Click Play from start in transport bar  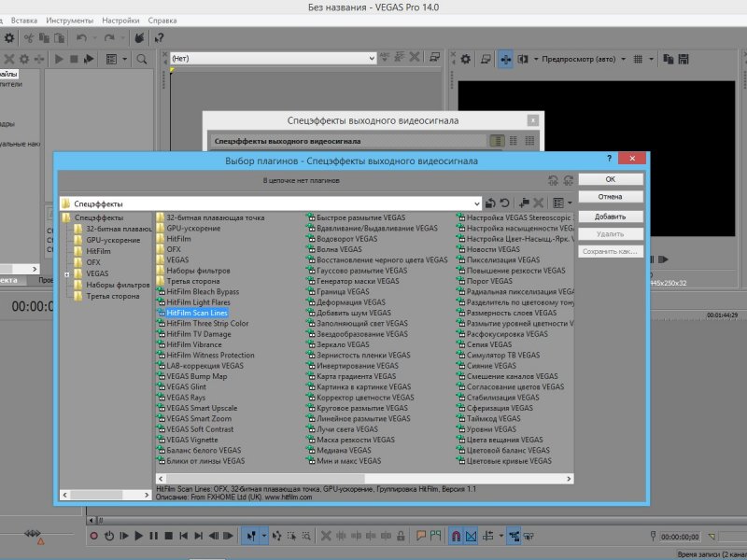tap(124, 536)
